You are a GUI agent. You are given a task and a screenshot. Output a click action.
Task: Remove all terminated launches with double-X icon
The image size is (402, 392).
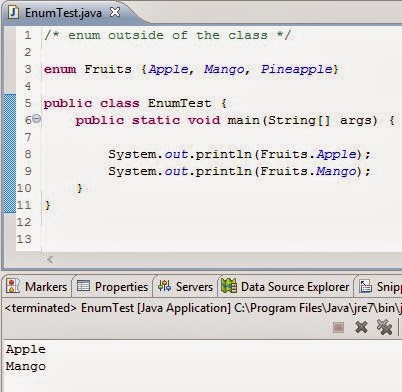[384, 327]
